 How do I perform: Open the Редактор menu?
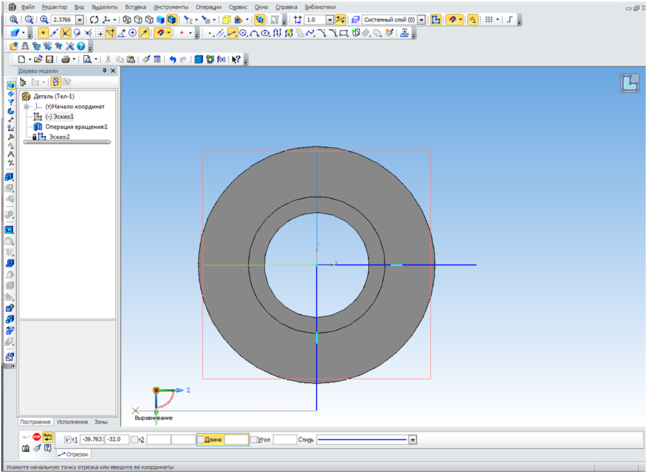coord(54,7)
